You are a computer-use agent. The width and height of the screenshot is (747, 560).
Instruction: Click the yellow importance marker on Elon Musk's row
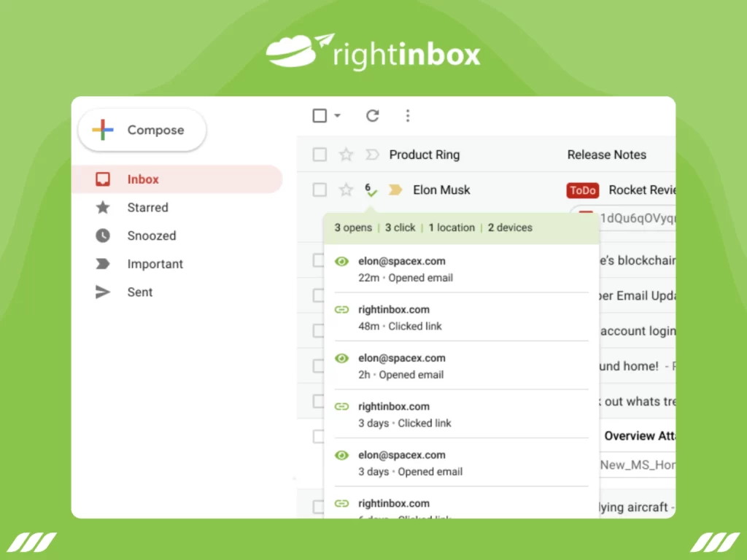coord(394,190)
